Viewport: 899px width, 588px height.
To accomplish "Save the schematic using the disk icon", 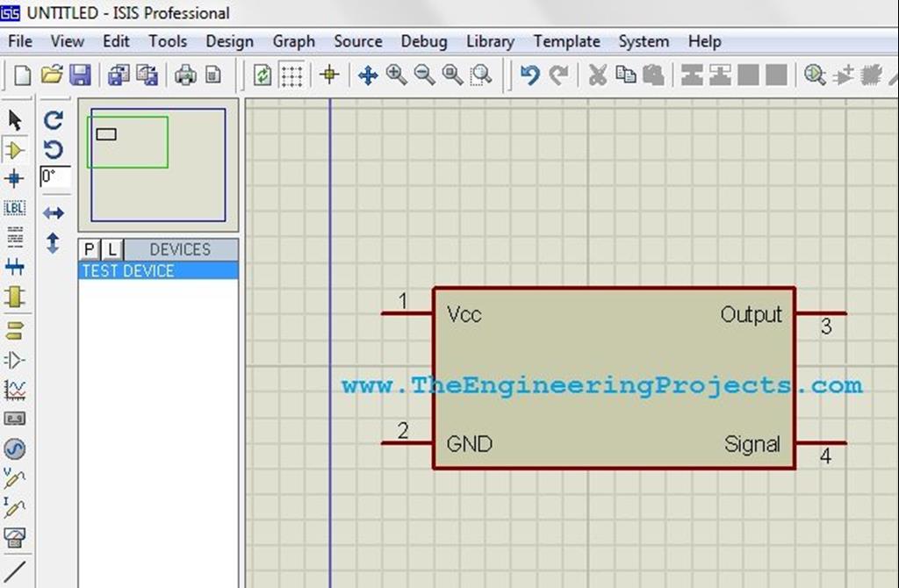I will click(80, 75).
